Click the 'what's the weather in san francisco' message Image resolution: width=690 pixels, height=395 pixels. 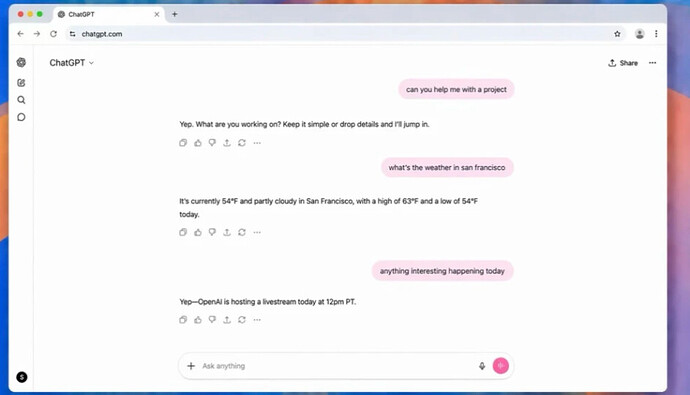pos(447,168)
